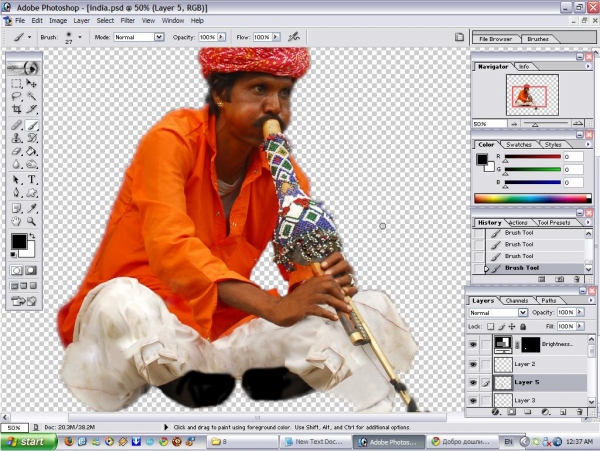Add layer style button
Viewport: 600px width, 451px height.
click(496, 412)
